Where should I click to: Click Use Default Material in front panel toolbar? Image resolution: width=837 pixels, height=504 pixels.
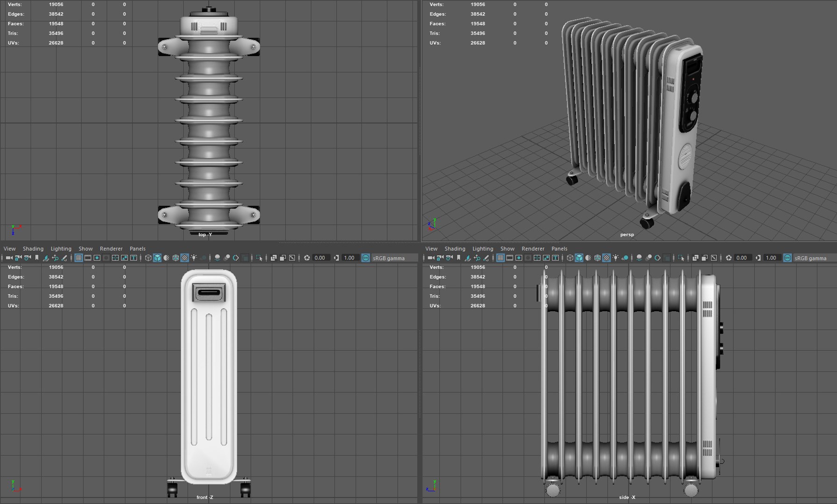(x=166, y=258)
